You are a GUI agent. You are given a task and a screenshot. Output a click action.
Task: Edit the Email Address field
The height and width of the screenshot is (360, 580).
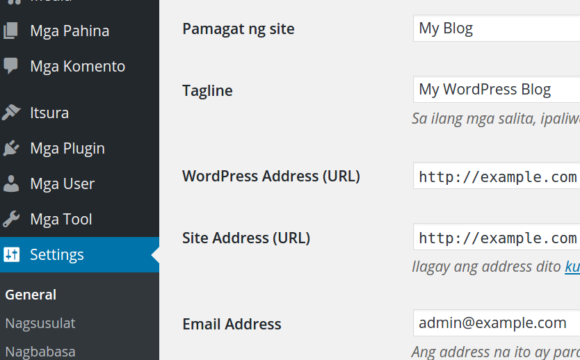[x=496, y=323]
